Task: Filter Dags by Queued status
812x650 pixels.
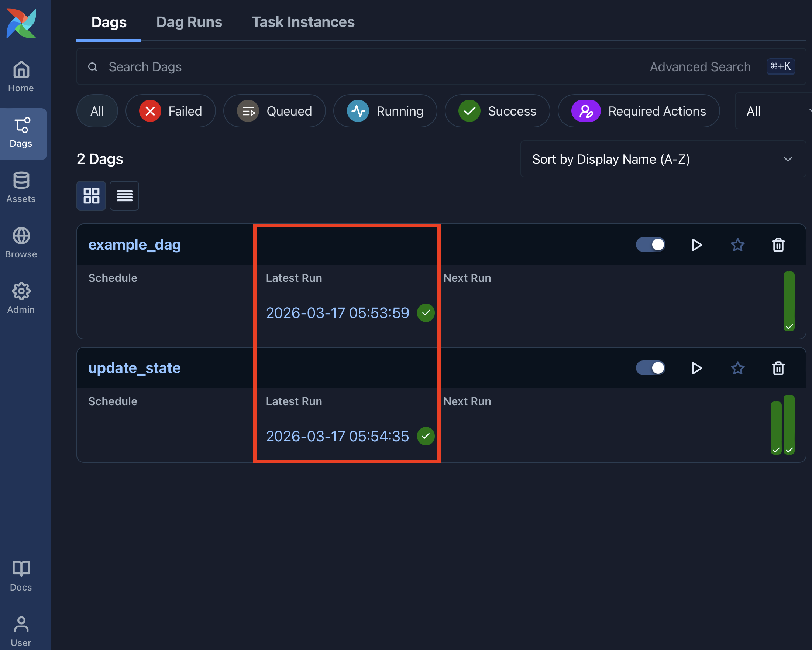Action: tap(275, 111)
